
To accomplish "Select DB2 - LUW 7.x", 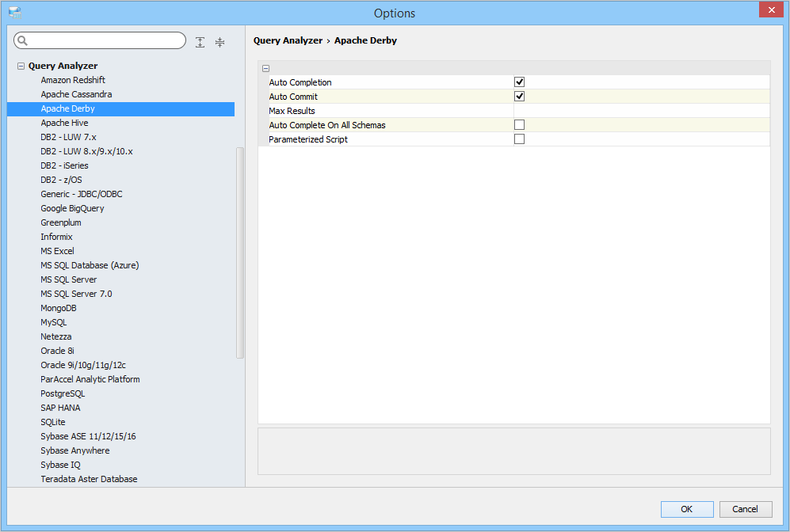I will tap(68, 137).
